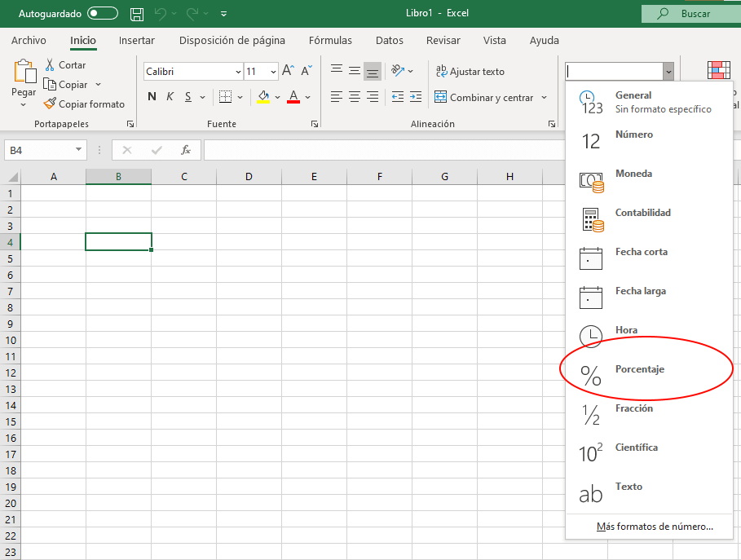Viewport: 741px width, 560px height.
Task: Switch to the Fórmulas tab
Action: click(x=330, y=41)
